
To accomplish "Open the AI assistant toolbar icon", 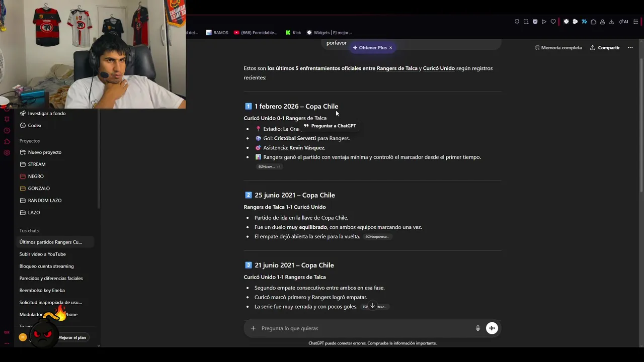I will tap(623, 22).
